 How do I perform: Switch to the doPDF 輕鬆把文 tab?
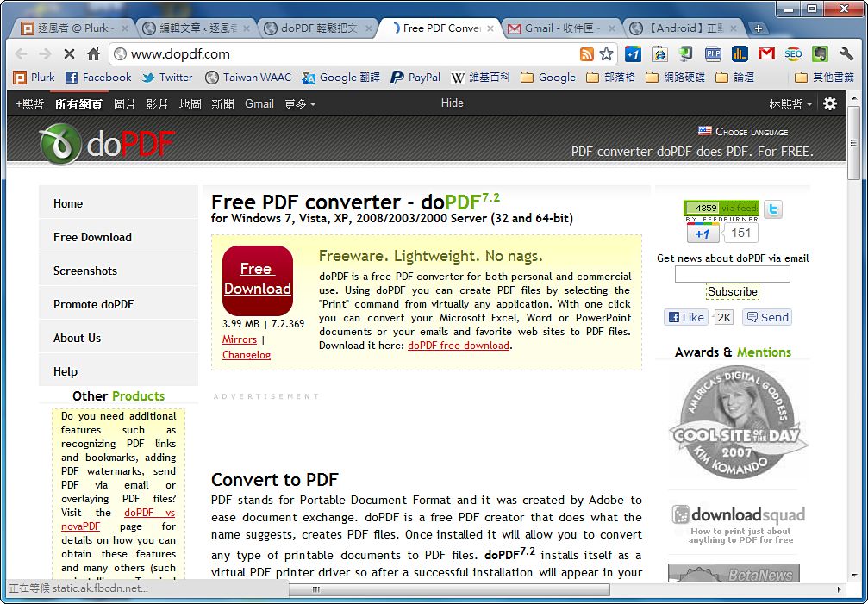(316, 28)
